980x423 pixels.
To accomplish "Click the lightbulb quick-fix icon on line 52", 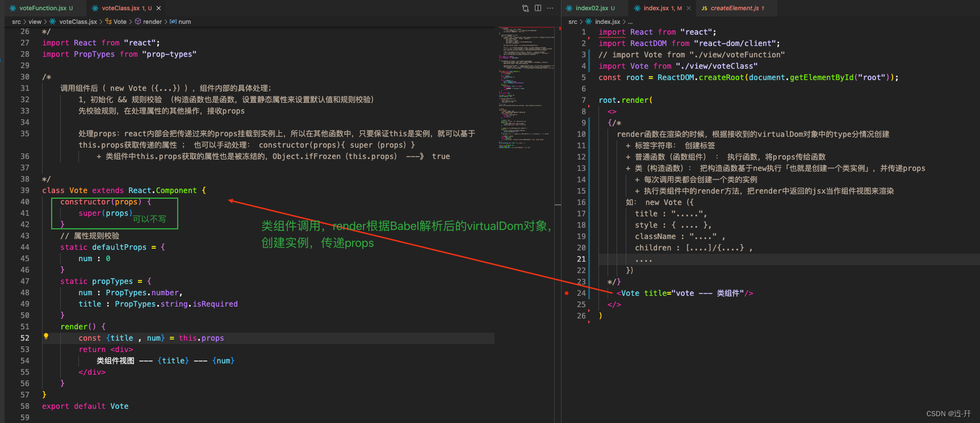I will tap(46, 336).
